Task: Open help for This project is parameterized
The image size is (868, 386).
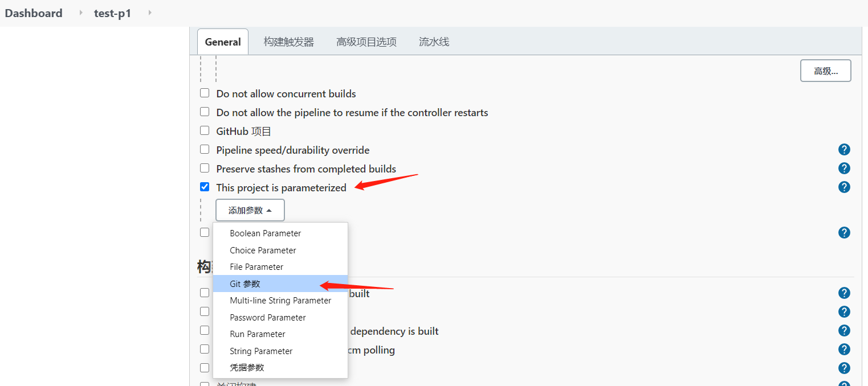Action: pos(844,187)
